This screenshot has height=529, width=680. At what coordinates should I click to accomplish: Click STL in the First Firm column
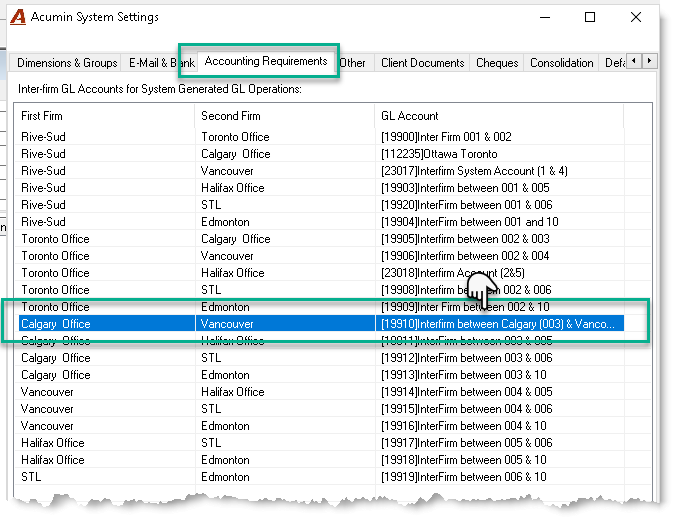[x=31, y=477]
